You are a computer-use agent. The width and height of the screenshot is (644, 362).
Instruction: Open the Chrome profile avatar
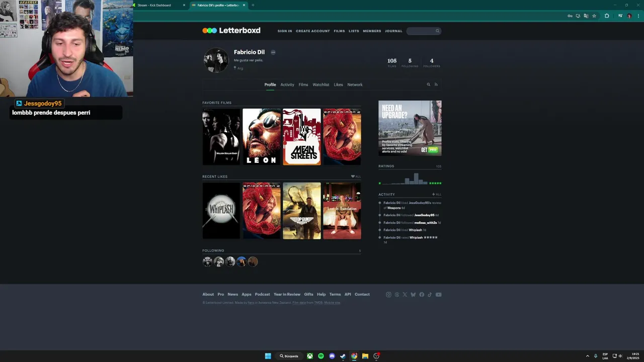[629, 16]
